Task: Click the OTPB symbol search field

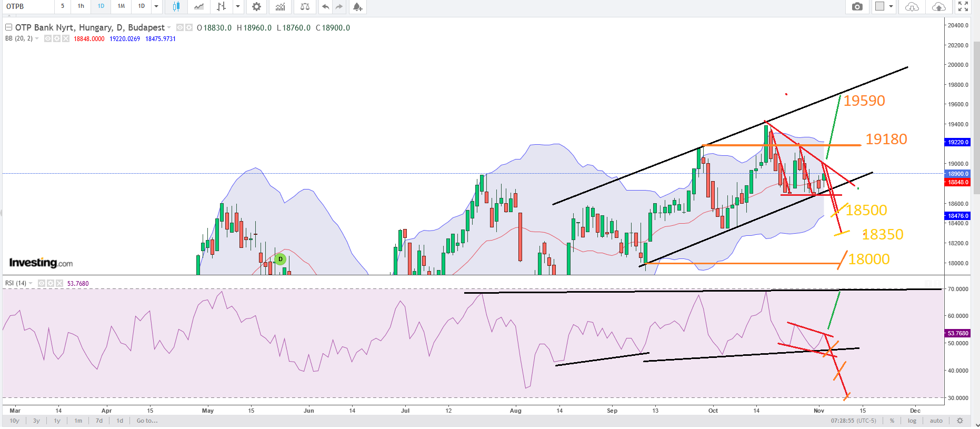Action: (27, 6)
